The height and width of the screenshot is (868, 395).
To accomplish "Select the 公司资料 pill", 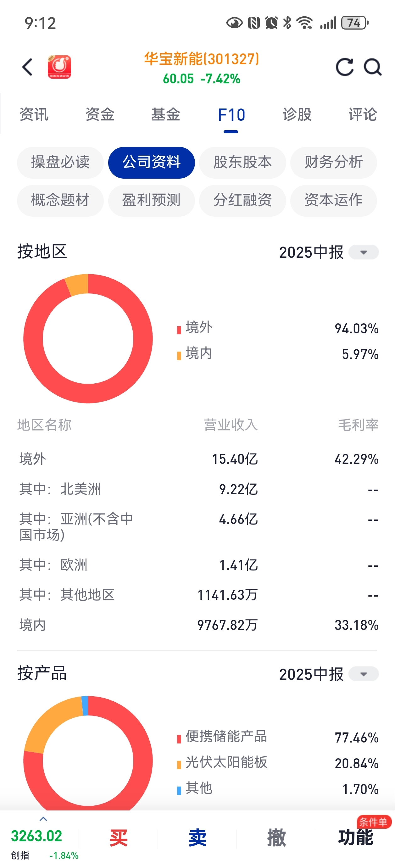I will 151,162.
